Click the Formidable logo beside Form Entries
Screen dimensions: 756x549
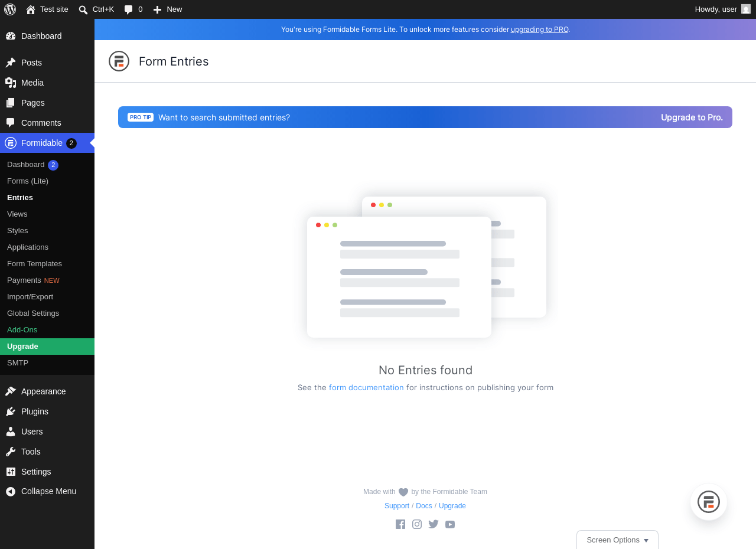pos(119,61)
